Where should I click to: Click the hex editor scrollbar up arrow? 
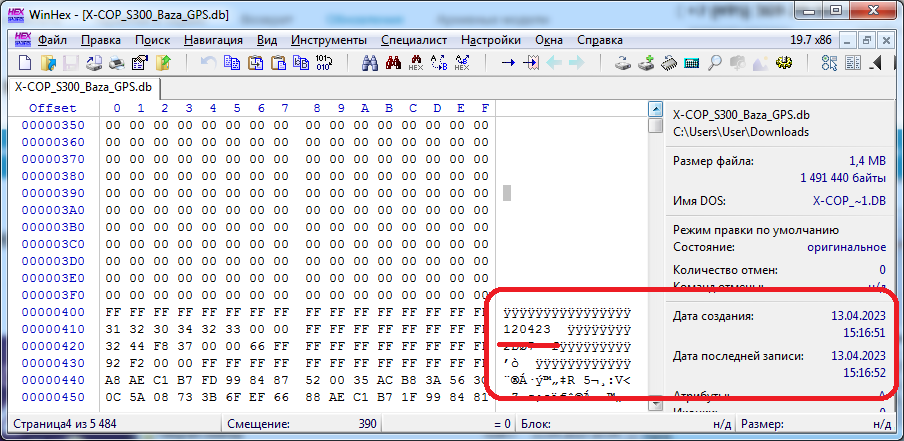coord(655,108)
